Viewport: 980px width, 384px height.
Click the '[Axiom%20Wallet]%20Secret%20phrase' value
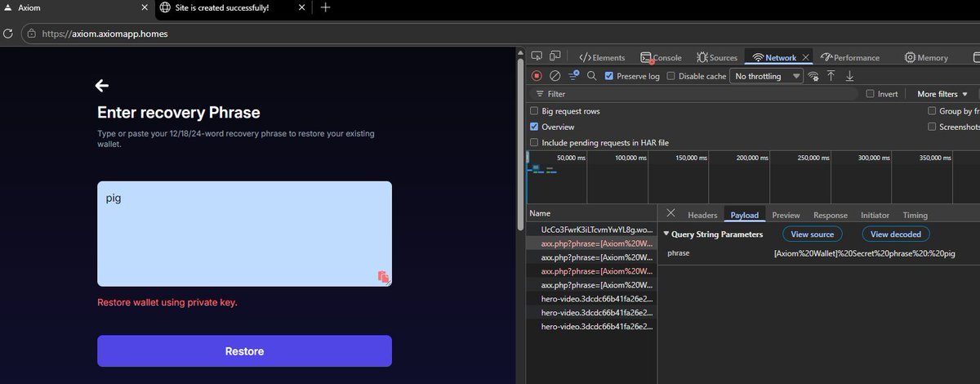pyautogui.click(x=864, y=254)
